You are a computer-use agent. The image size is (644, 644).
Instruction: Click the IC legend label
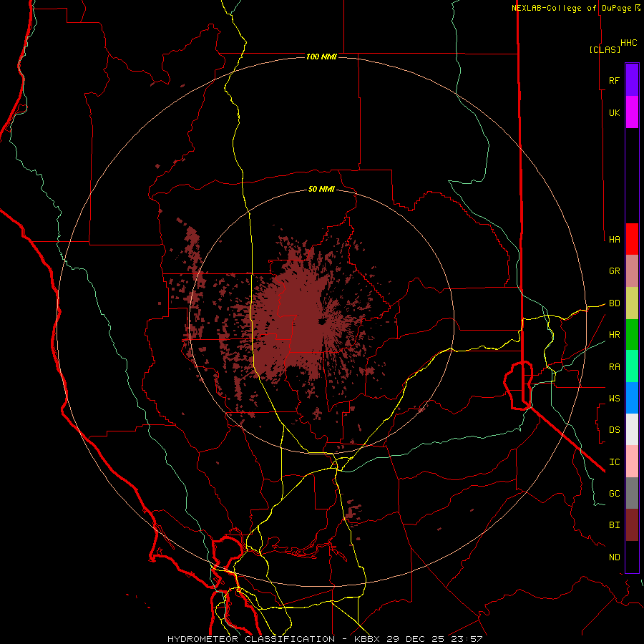point(614,462)
